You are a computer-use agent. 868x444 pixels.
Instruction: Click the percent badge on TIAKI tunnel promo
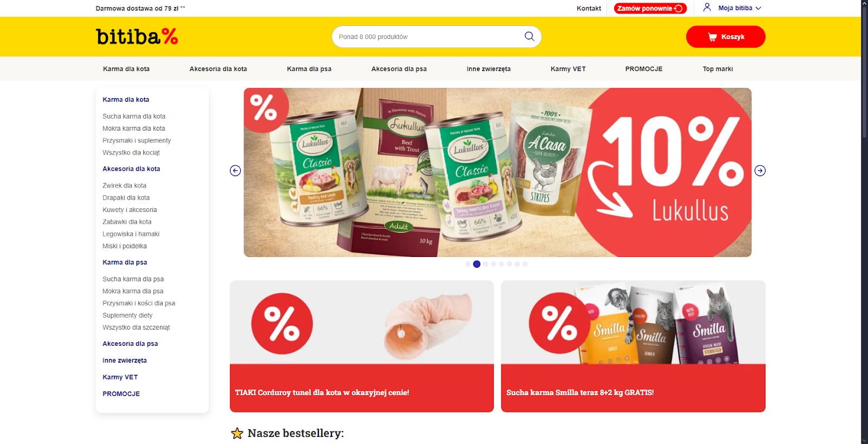282,324
